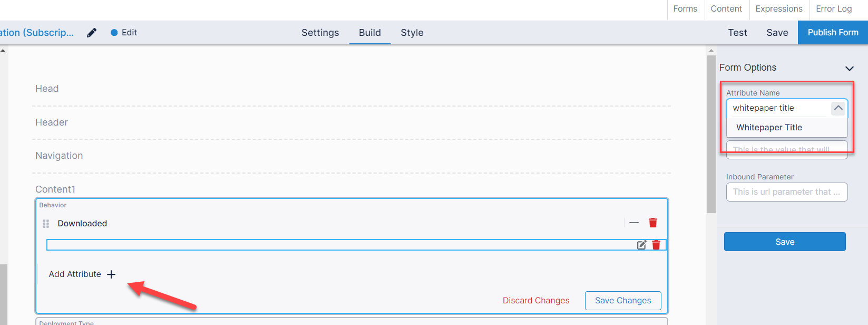This screenshot has width=868, height=325.
Task: Collapse the Form Options panel chevron
Action: coord(849,68)
